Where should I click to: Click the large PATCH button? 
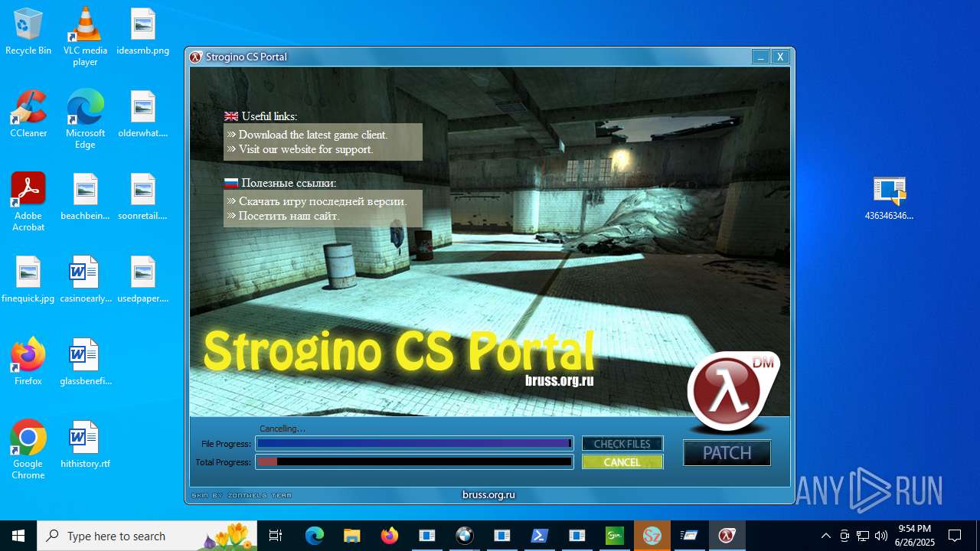(x=727, y=453)
